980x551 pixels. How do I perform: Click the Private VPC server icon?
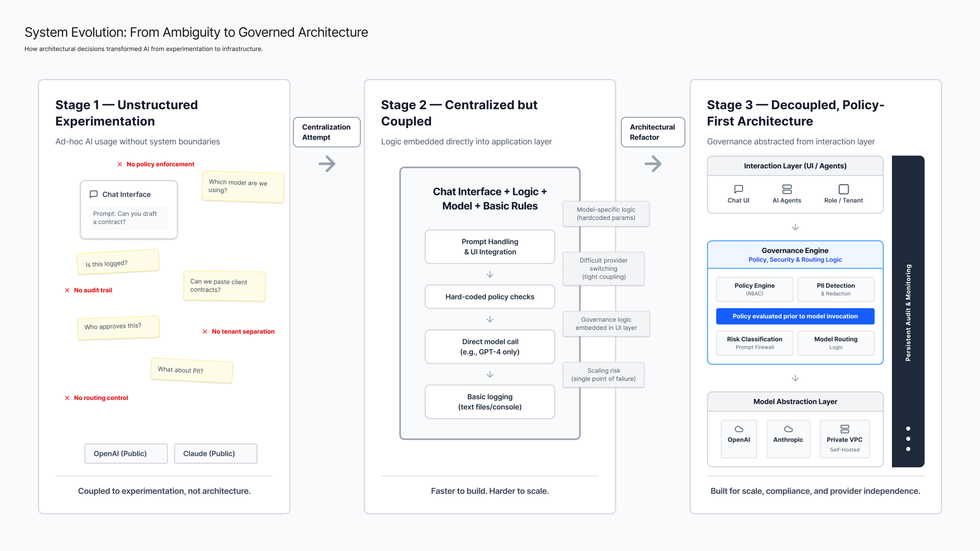click(x=844, y=429)
